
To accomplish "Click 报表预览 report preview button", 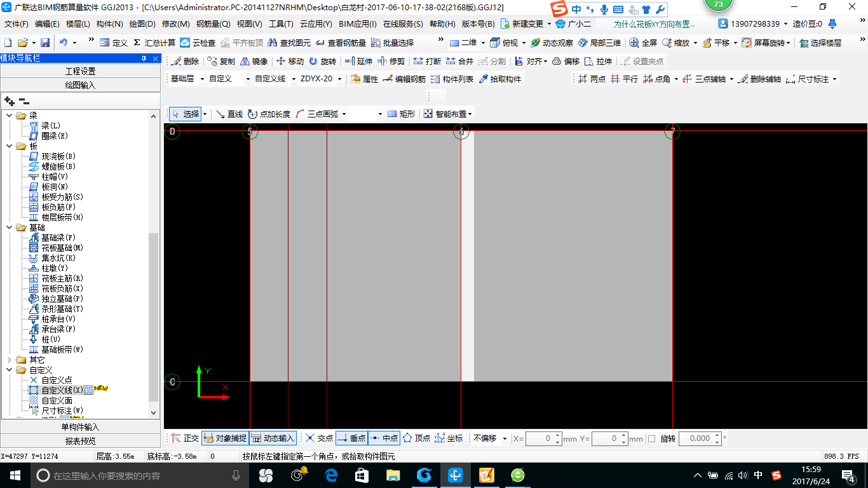I will tap(80, 441).
